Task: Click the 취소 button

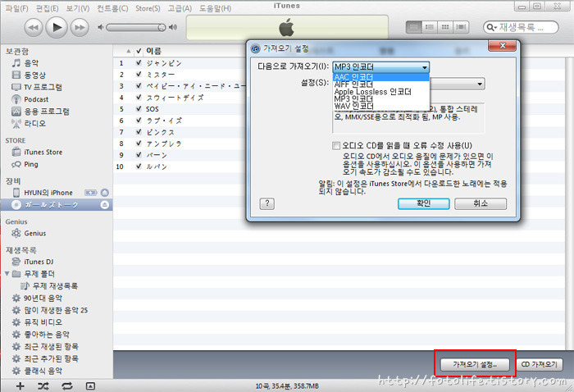Action: [x=481, y=204]
